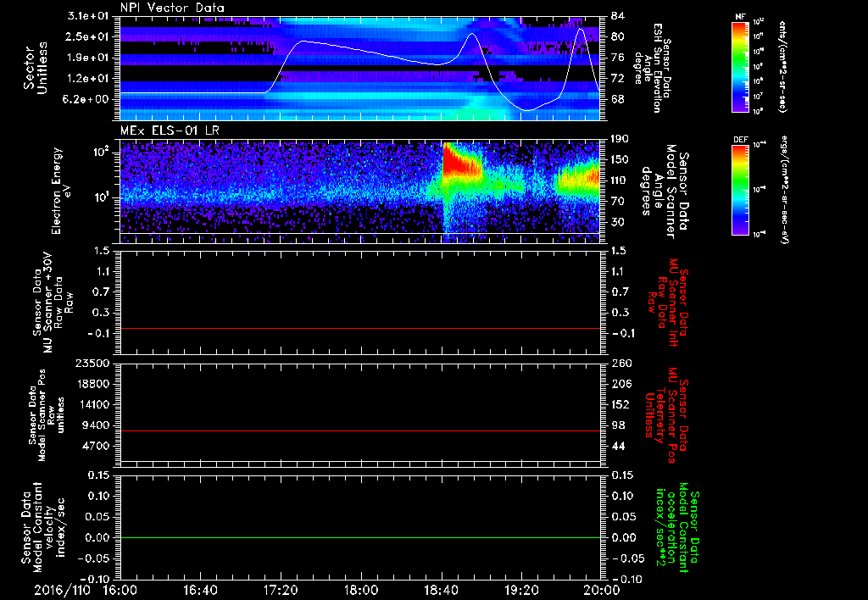Click the 206 telemetry tick label
Image resolution: width=868 pixels, height=600 pixels.
coord(621,384)
